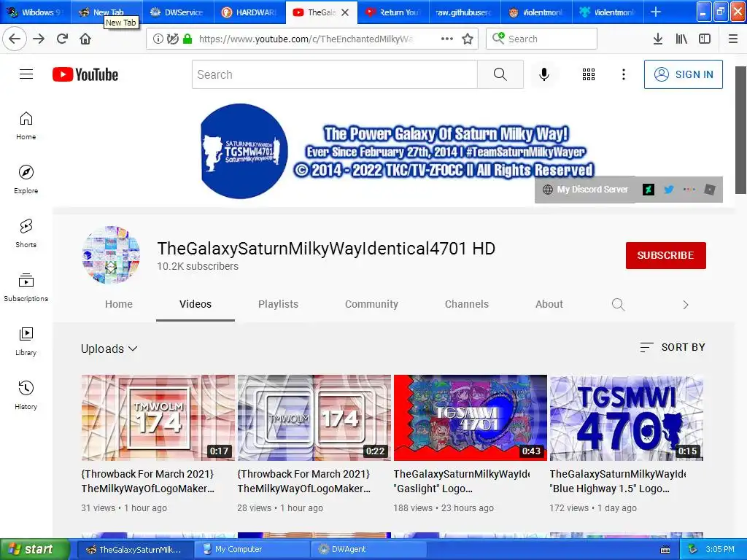Open YouTube settings three-dot menu
The image size is (747, 560).
click(624, 74)
